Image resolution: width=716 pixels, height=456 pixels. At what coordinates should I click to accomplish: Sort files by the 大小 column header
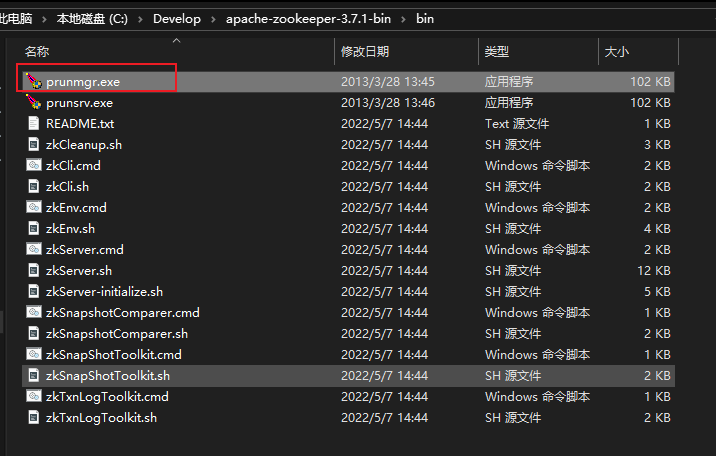(617, 52)
